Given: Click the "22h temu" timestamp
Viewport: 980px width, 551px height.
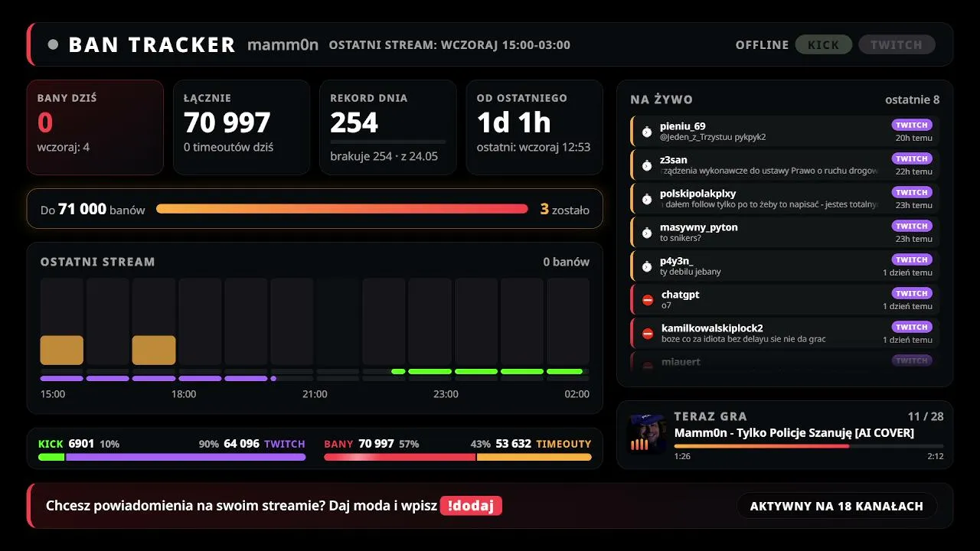Looking at the screenshot, I should [x=914, y=171].
